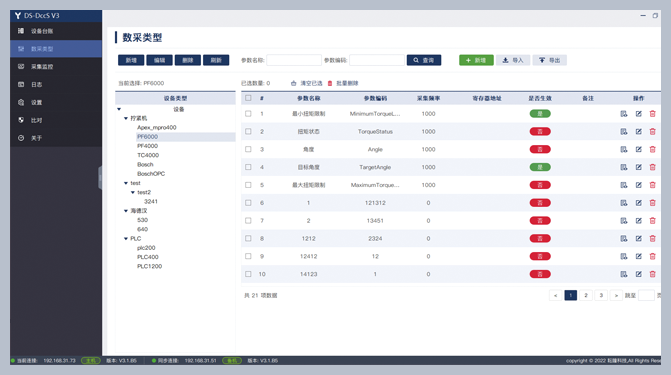Click the green 新增 add button

point(476,60)
